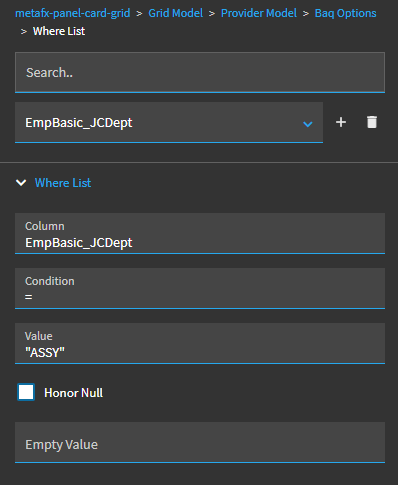Click the current Where List breadcrumb item
398x485 pixels.
(59, 31)
